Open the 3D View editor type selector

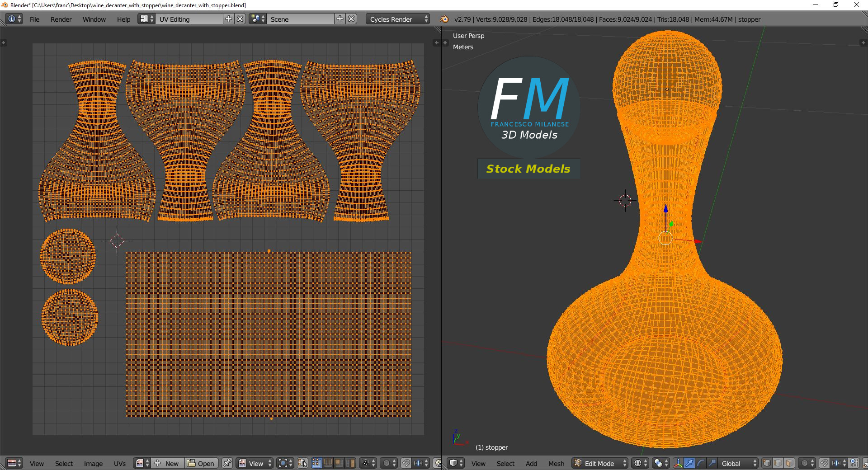[x=456, y=463]
